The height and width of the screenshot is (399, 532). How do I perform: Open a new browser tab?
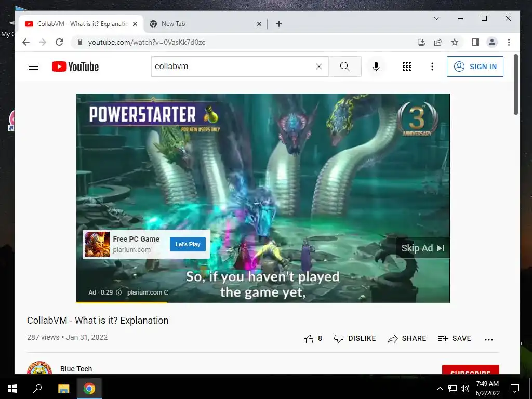(279, 24)
